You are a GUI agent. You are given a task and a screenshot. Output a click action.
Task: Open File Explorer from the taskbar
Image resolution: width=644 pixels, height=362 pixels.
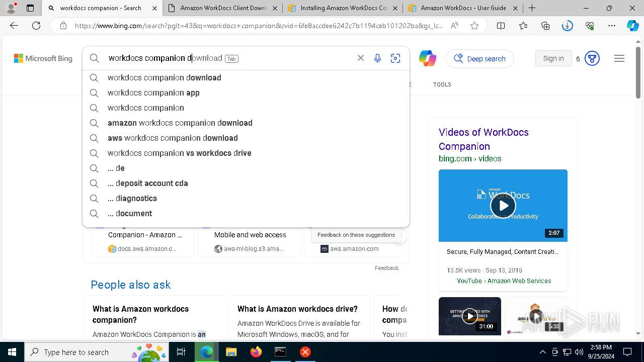click(231, 352)
